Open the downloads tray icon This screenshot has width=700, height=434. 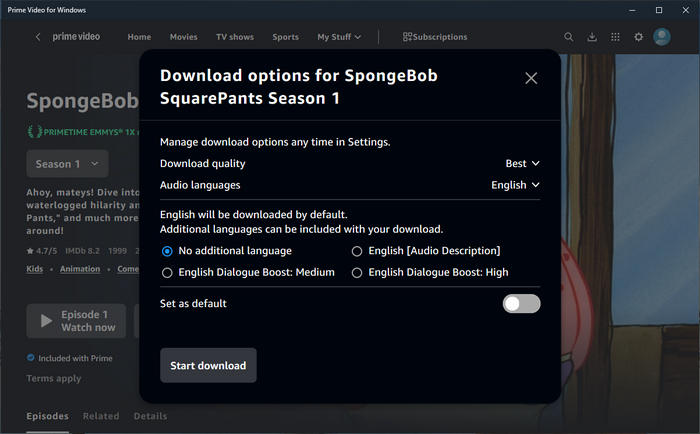point(592,37)
